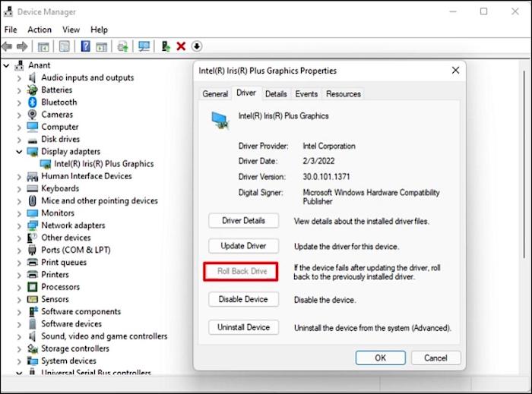The image size is (532, 394).
Task: Expand the Audio inputs and outputs node
Action: click(x=20, y=77)
